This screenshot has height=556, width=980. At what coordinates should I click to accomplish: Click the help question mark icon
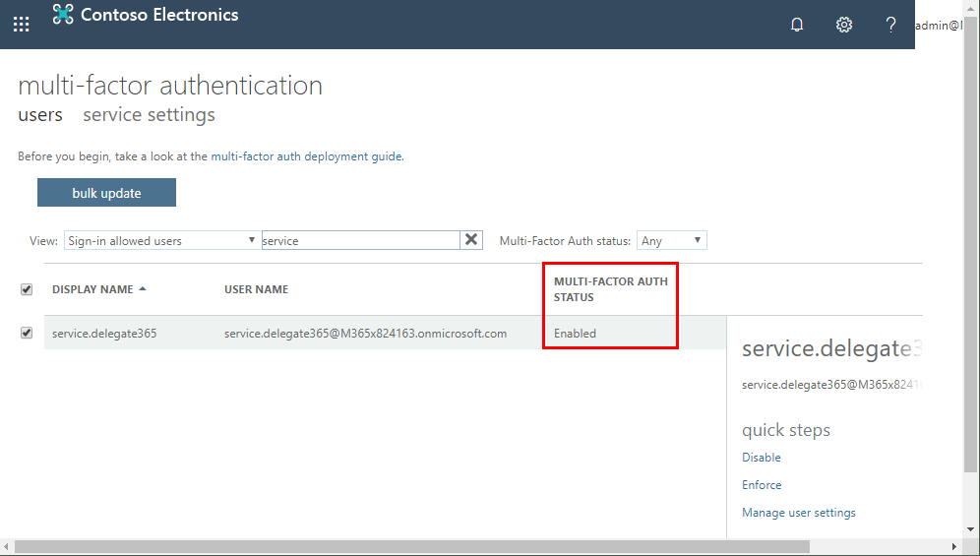coord(890,25)
